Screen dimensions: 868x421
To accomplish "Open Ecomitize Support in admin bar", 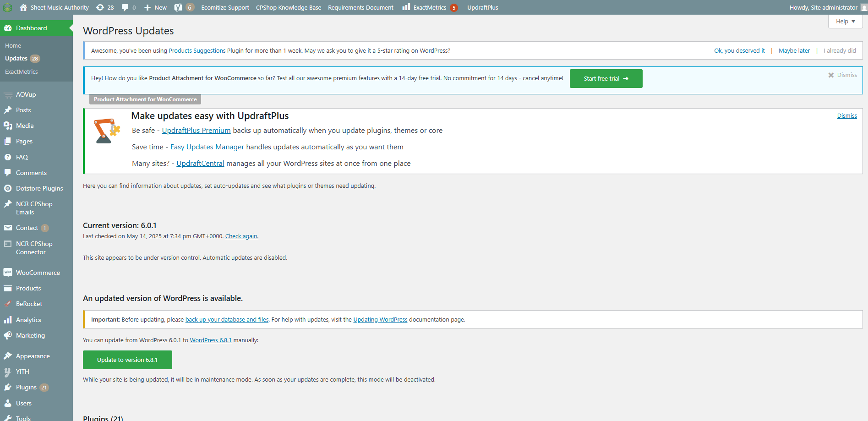I will tap(225, 7).
